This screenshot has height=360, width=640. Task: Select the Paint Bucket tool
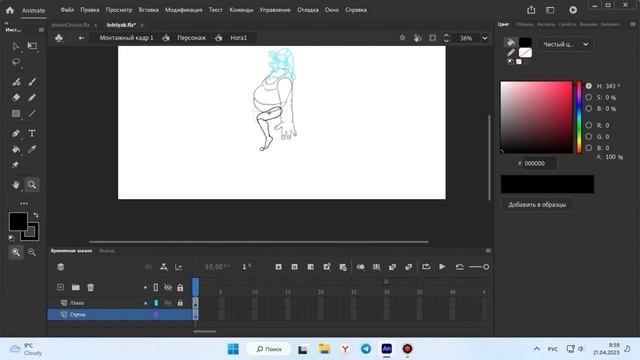pyautogui.click(x=16, y=149)
